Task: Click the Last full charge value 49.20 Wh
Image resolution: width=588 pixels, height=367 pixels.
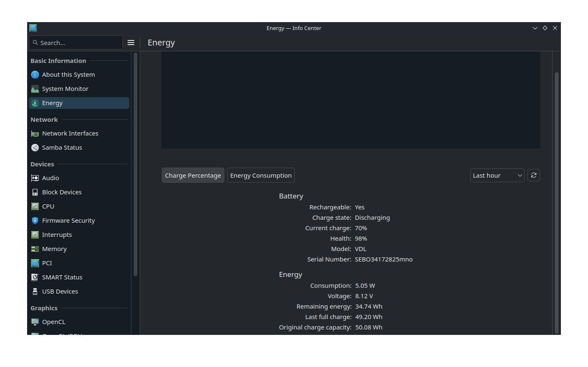Action: tap(369, 317)
